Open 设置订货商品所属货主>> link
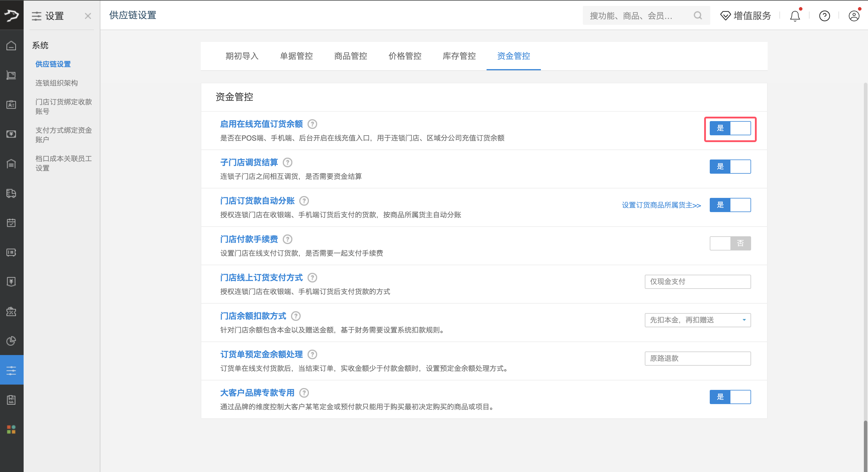 (661, 205)
